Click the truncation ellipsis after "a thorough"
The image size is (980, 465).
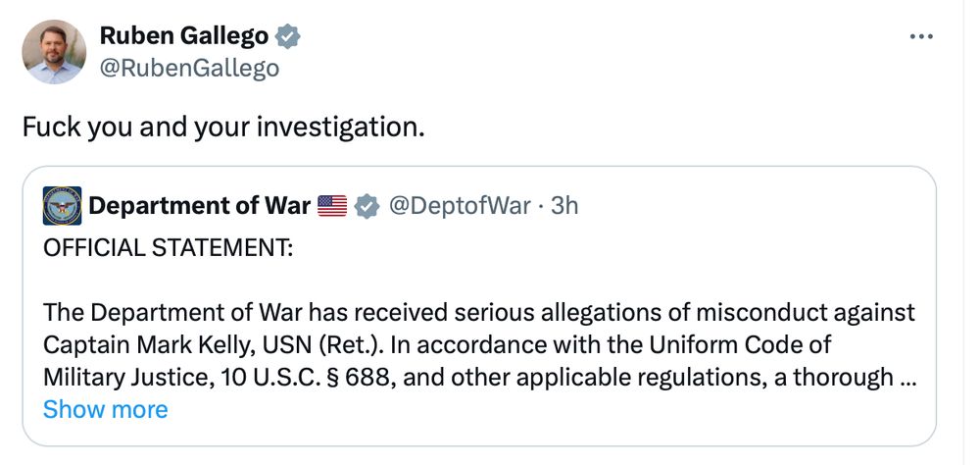click(907, 377)
